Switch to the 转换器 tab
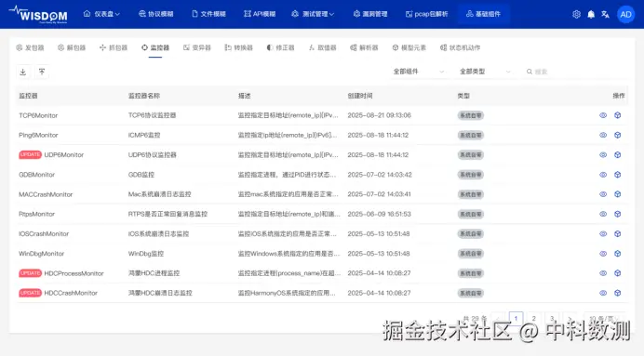644x356 pixels. [x=239, y=47]
